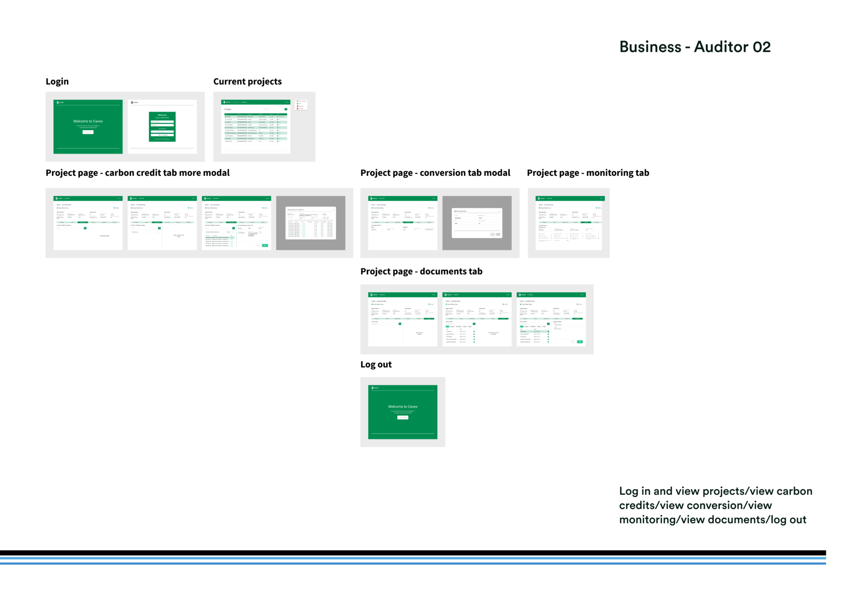
Task: Click the green search icon in the first carbon credit mockup
Action: coord(85,228)
